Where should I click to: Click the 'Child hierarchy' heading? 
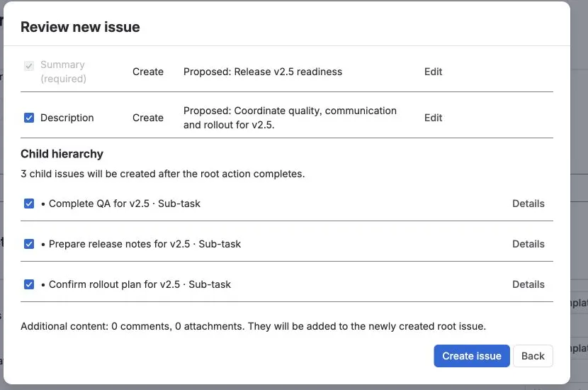[x=62, y=154]
